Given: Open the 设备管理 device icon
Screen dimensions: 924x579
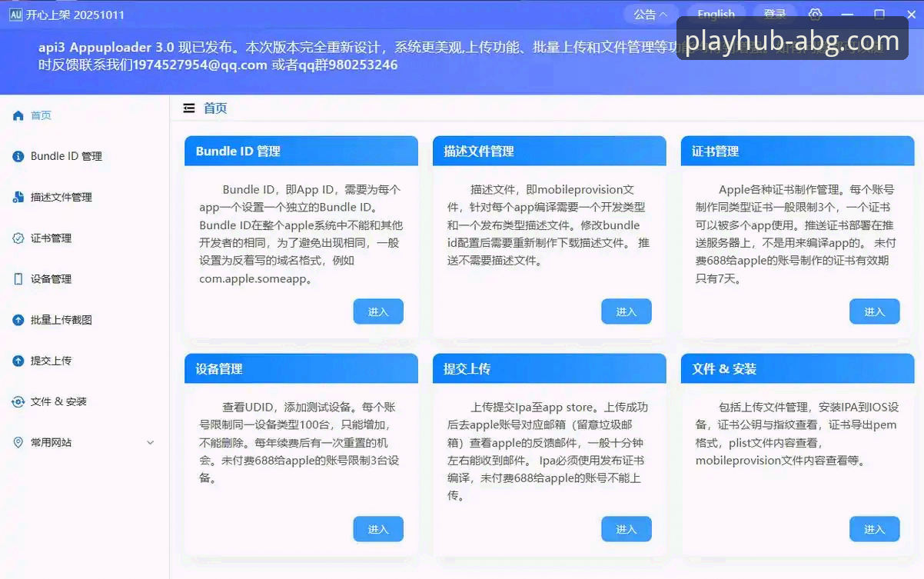Looking at the screenshot, I should point(18,278).
